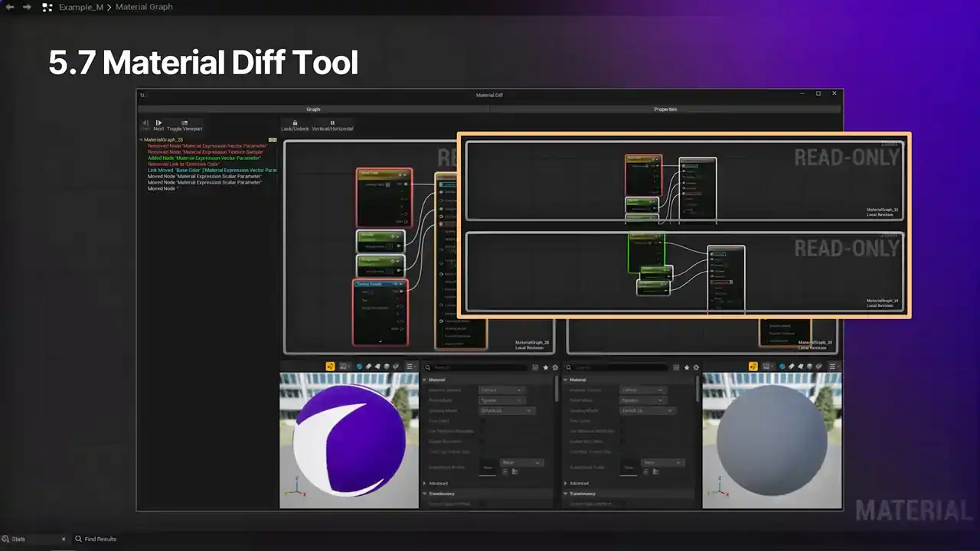The height and width of the screenshot is (551, 980).
Task: Click the orange realtime icon in right viewport
Action: [x=753, y=367]
